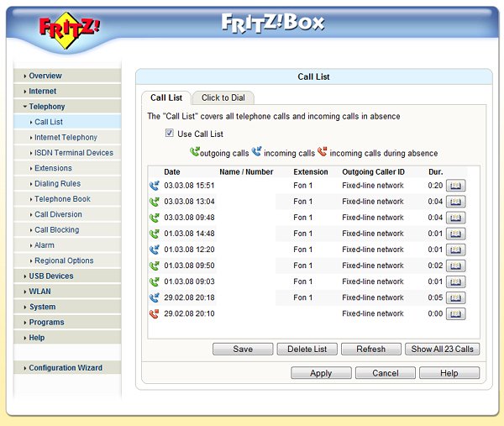The image size is (504, 426).
Task: Click missed call icon for 29.02.08 20:10
Action: tap(154, 314)
